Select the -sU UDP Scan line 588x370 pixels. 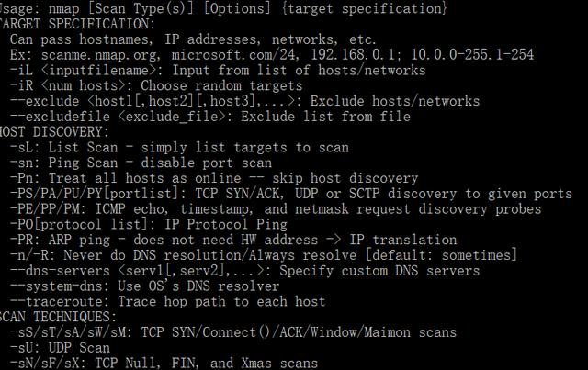pyautogui.click(x=60, y=348)
